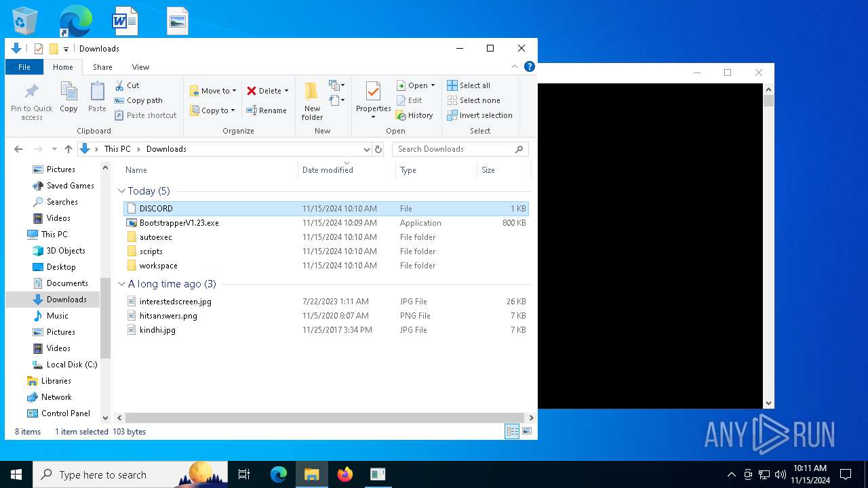The image size is (868, 488).
Task: Open the Move to dropdown
Action: (x=213, y=91)
